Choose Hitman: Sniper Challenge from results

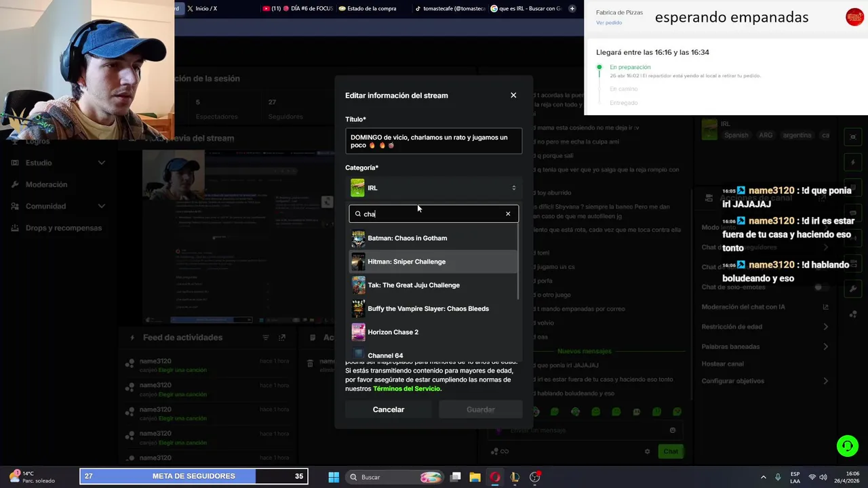(x=433, y=262)
